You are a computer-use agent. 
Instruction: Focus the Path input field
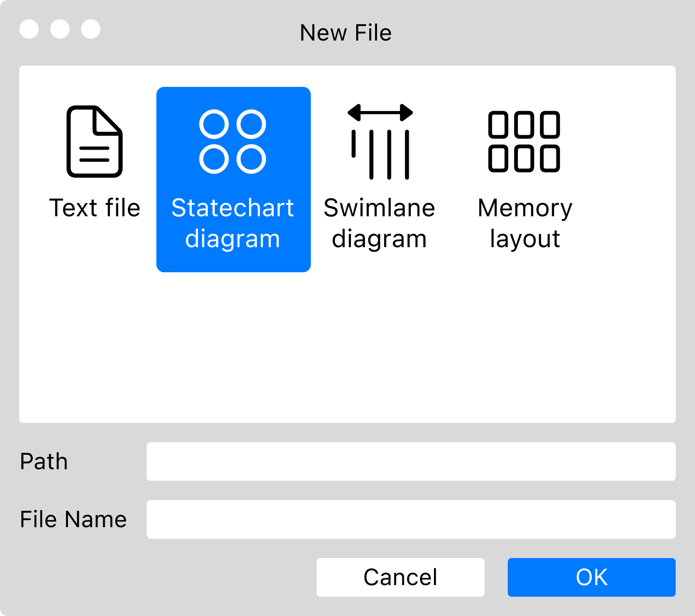click(411, 462)
